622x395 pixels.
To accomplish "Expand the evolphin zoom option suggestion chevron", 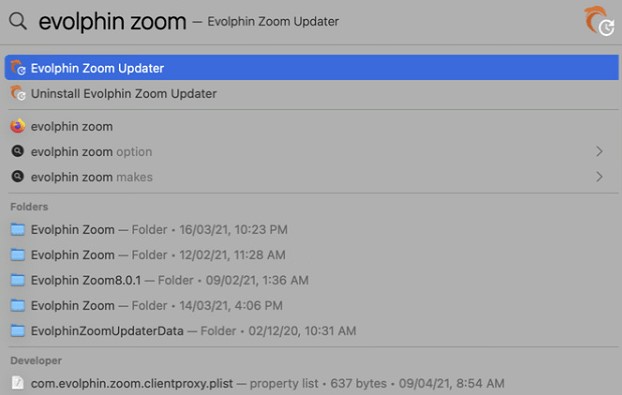I will coord(599,151).
